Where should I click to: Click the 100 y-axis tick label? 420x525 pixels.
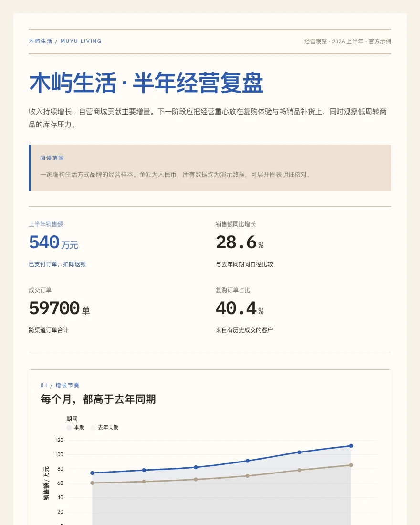59,454
